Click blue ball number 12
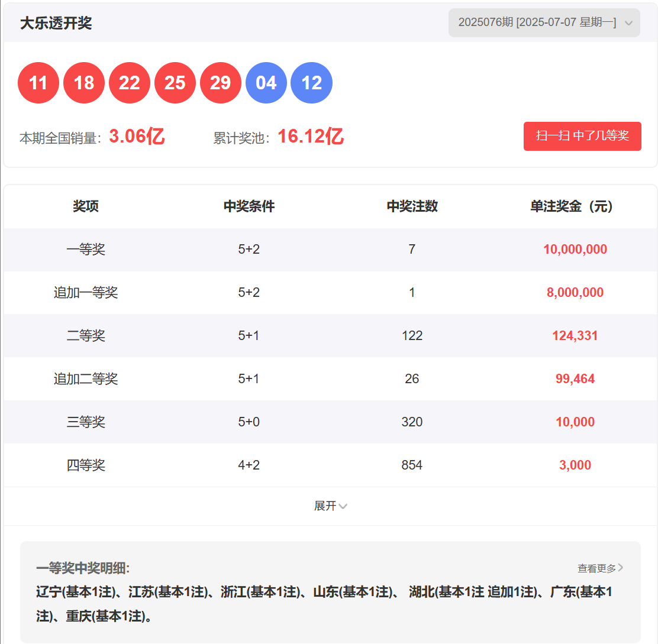 pyautogui.click(x=312, y=83)
